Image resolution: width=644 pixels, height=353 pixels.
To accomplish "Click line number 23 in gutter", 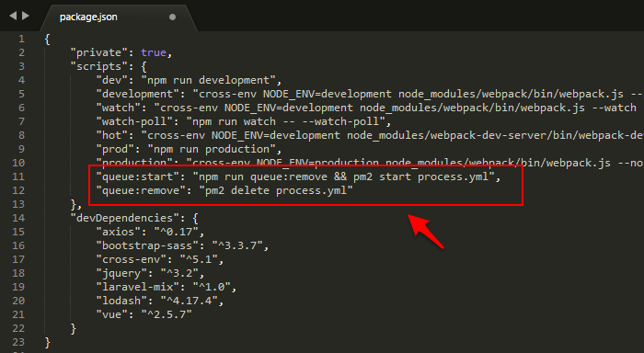I will (18, 342).
